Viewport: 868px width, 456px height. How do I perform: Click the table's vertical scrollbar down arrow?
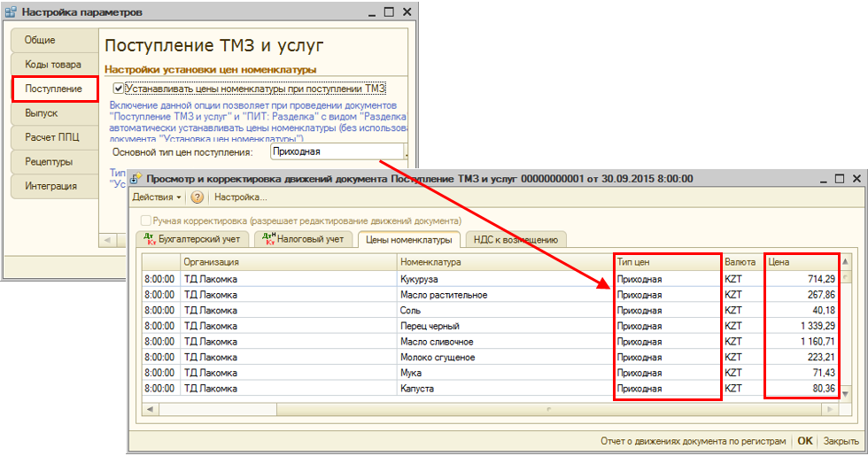click(x=845, y=393)
